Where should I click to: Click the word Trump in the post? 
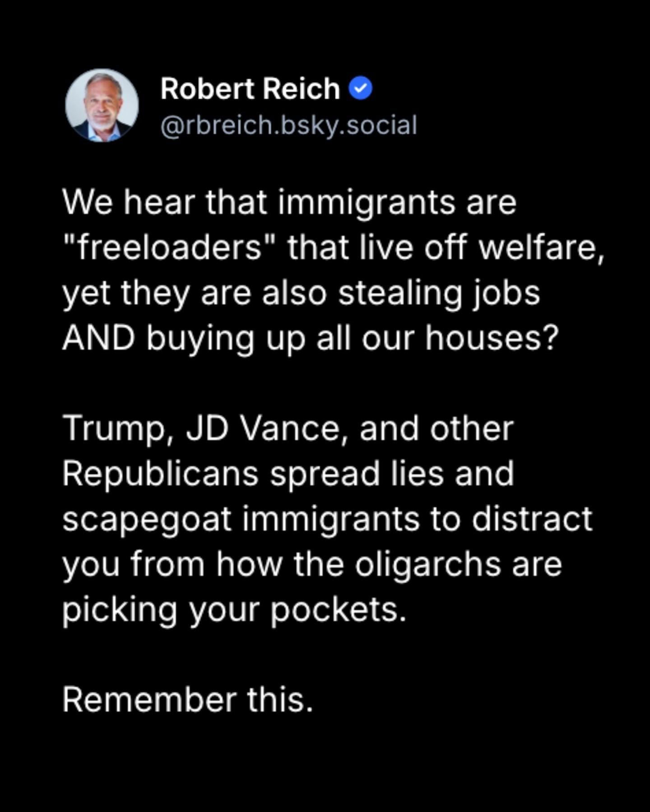click(x=114, y=429)
